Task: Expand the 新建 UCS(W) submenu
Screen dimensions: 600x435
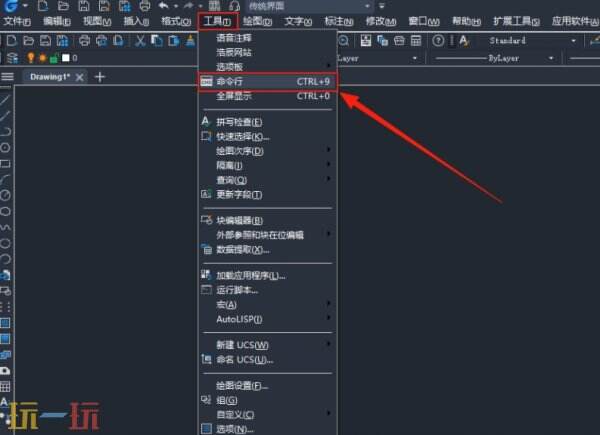Action: [267, 345]
